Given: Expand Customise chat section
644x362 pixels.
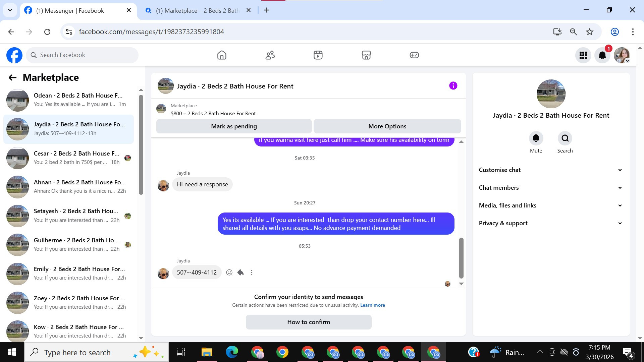Looking at the screenshot, I should coord(551,170).
